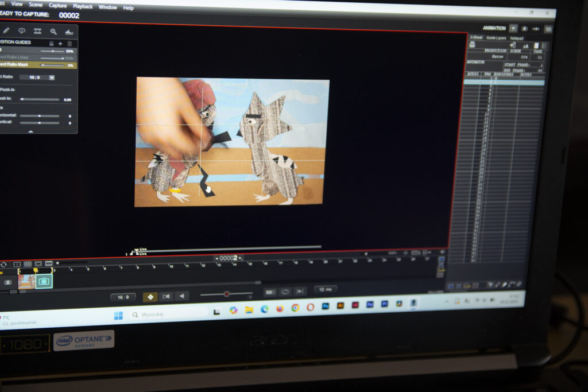This screenshot has height=392, width=588.
Task: Delete guide using the trash icon
Action: click(x=70, y=43)
